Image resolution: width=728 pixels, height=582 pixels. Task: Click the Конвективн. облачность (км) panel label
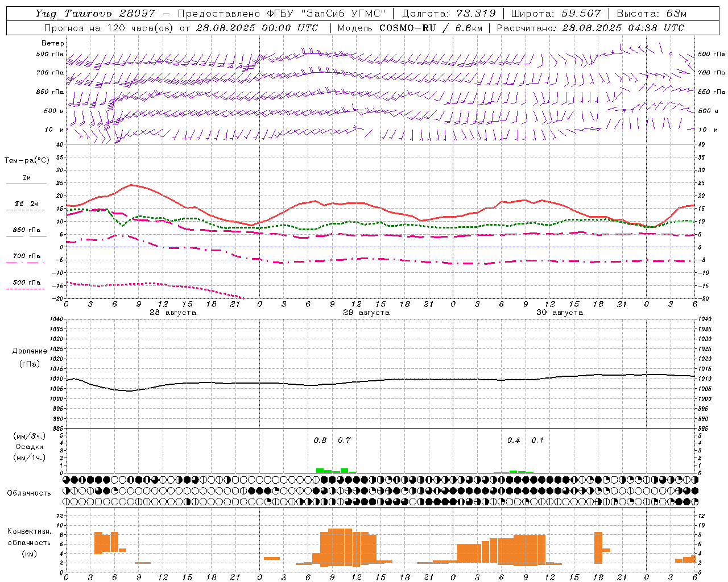click(x=30, y=542)
